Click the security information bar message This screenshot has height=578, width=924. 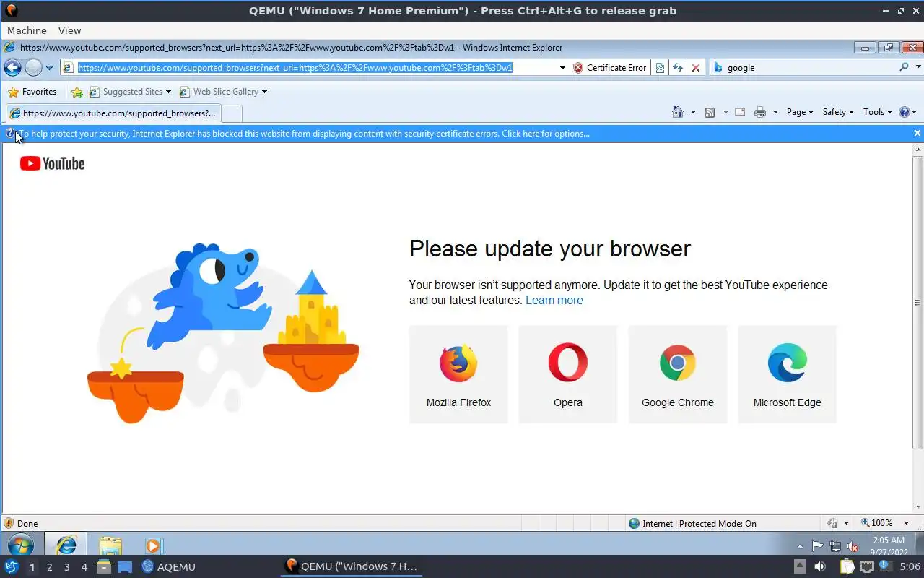tap(304, 134)
